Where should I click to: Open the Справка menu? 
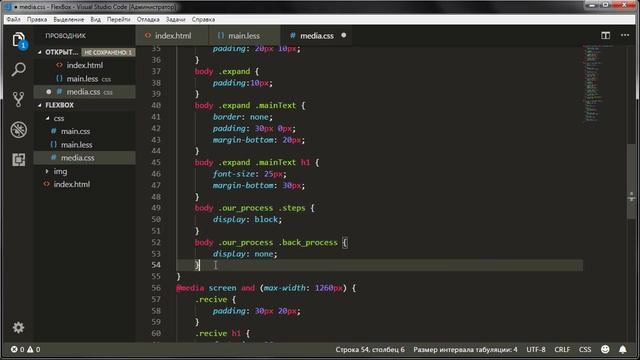pyautogui.click(x=203, y=19)
